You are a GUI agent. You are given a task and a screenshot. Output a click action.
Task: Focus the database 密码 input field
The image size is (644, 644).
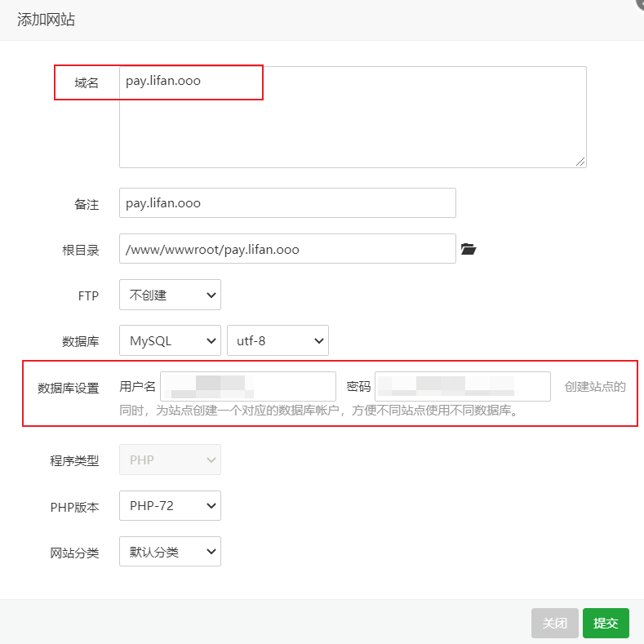tap(462, 386)
